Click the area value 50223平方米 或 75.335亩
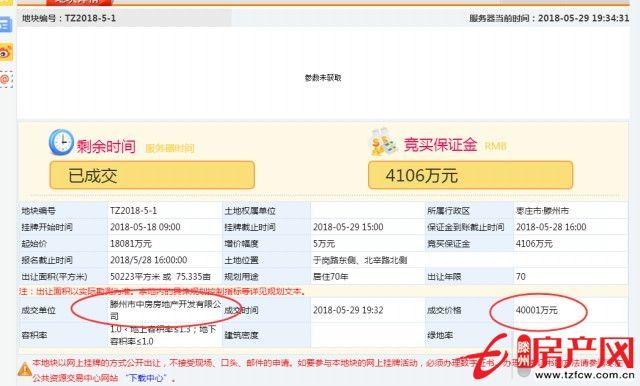The height and width of the screenshot is (386, 640). coord(160,277)
